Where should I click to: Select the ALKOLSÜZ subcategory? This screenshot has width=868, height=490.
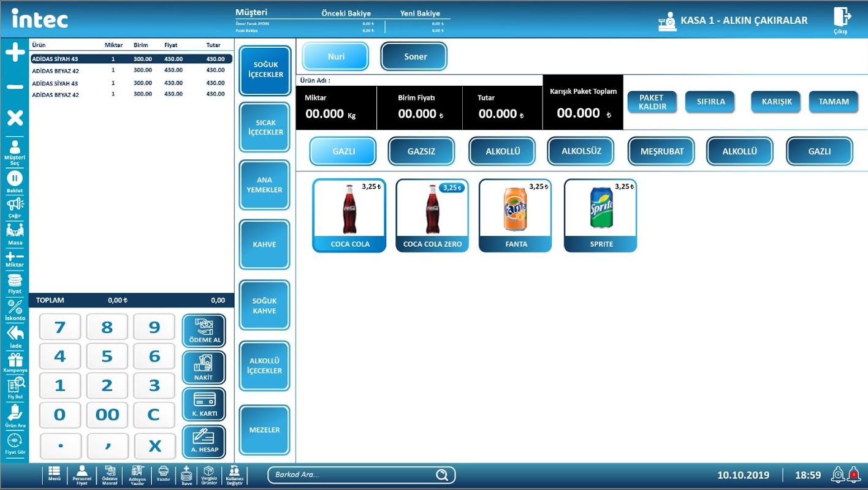tap(581, 151)
